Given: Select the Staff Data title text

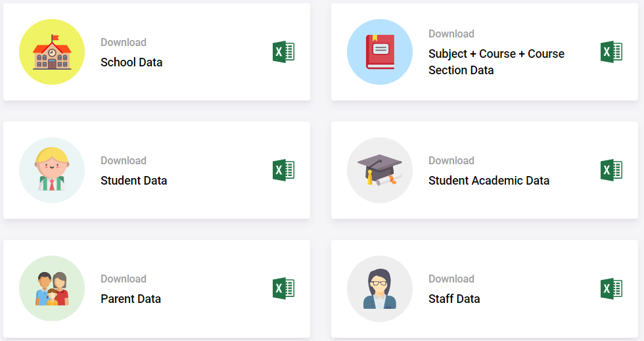Looking at the screenshot, I should click(x=454, y=299).
